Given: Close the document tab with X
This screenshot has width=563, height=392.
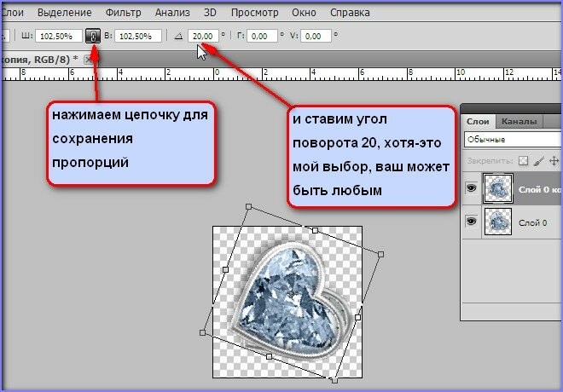Looking at the screenshot, I should pyautogui.click(x=88, y=59).
